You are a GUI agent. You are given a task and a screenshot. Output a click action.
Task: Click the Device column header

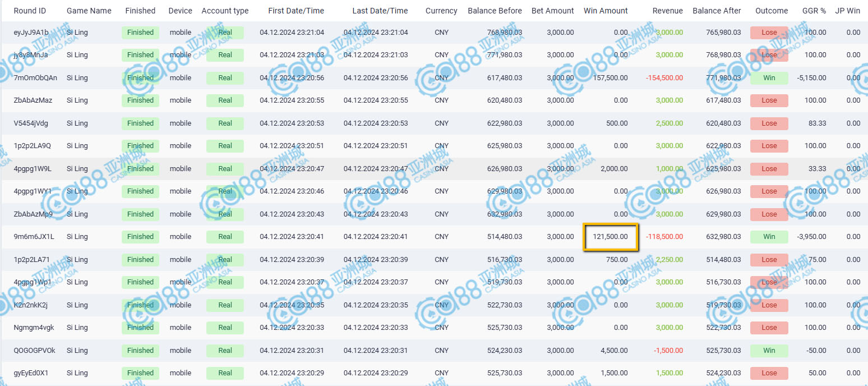tap(180, 11)
